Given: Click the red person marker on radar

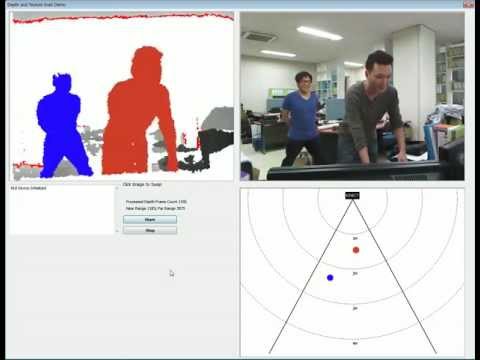Looking at the screenshot, I should tap(356, 250).
